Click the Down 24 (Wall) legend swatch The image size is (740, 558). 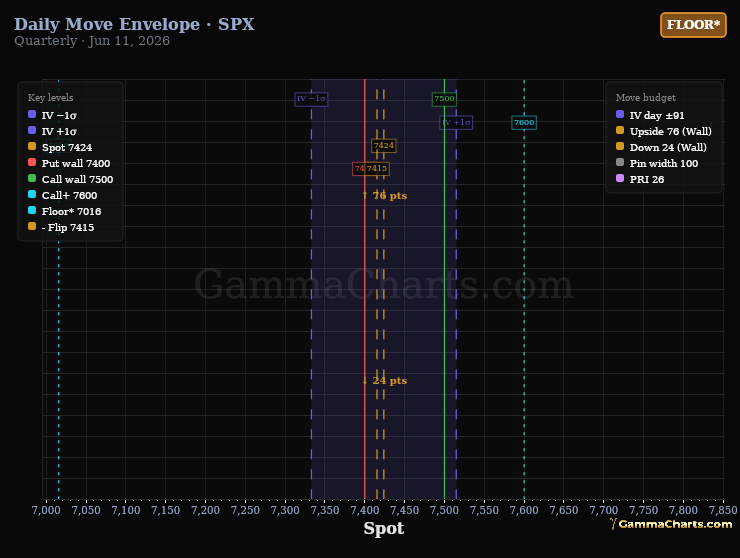click(x=620, y=146)
